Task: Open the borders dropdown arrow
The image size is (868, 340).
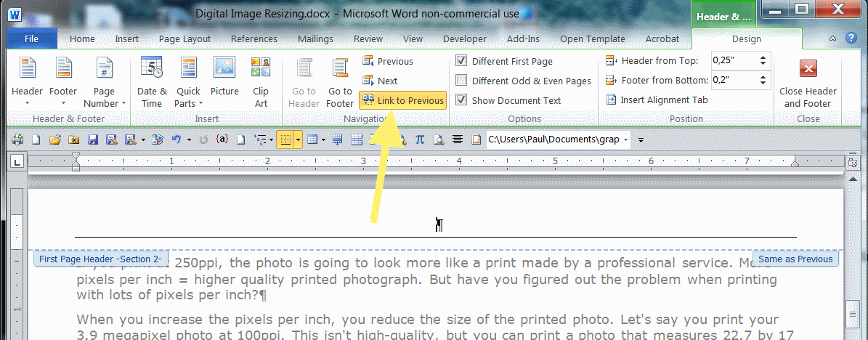Action: point(299,140)
